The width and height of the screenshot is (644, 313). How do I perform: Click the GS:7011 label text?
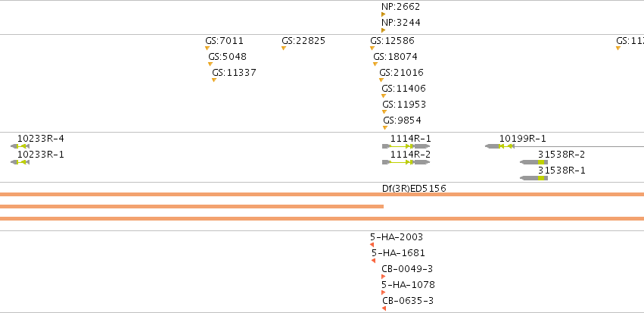tap(224, 41)
